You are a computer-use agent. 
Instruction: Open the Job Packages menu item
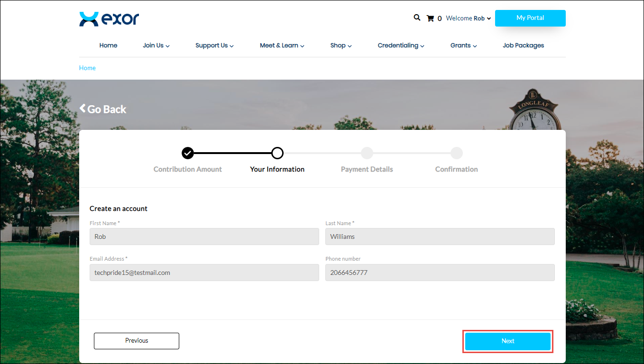pos(523,45)
